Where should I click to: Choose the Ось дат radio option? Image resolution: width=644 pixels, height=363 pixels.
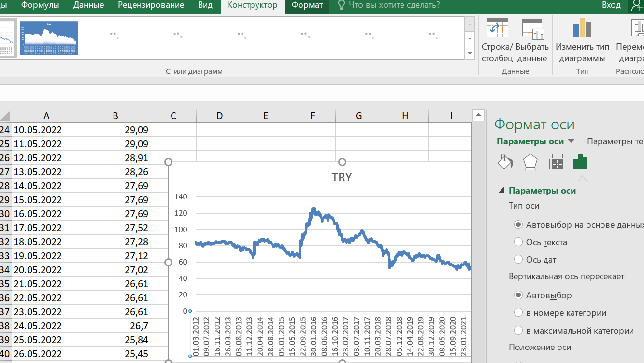tap(518, 260)
